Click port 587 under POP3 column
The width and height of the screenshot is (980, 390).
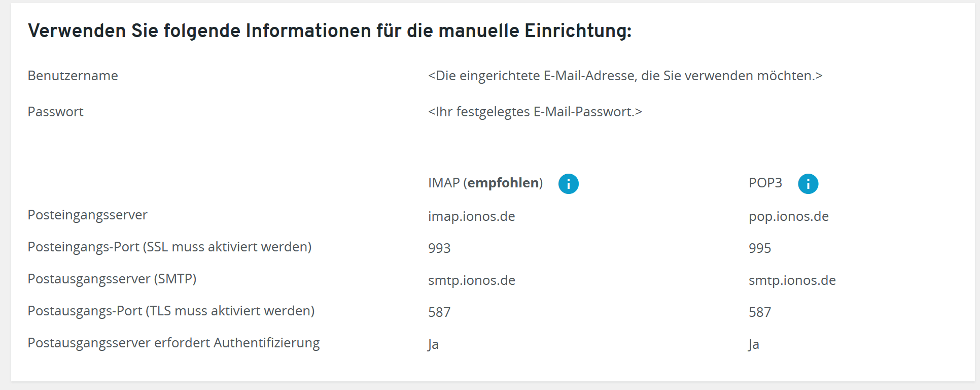760,312
